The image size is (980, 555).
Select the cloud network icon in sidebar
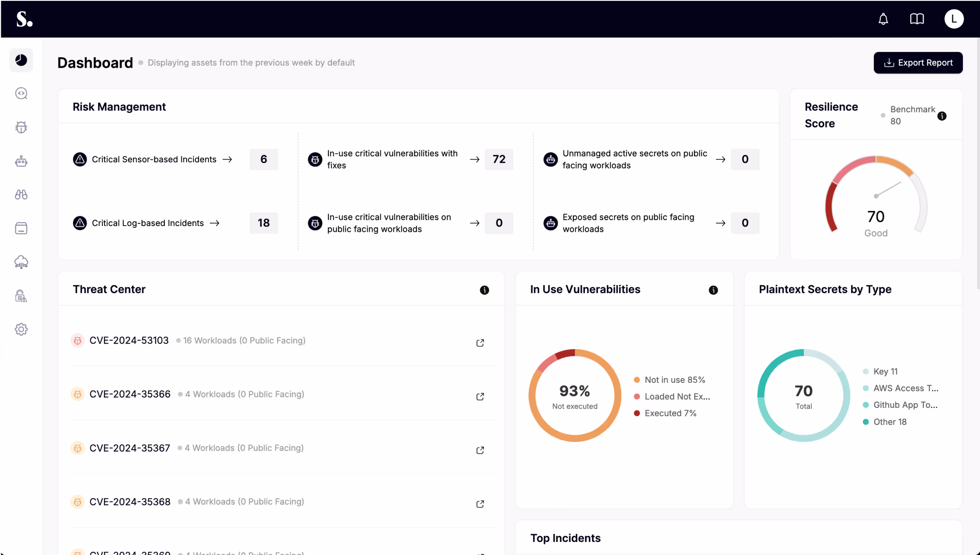[21, 262]
